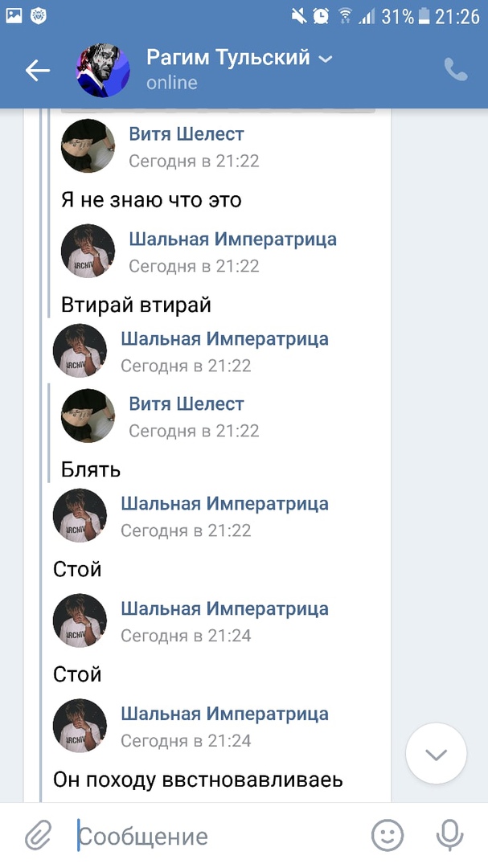Viewport: 488px width, 868px height.
Task: Record a voice message with microphone
Action: (449, 836)
